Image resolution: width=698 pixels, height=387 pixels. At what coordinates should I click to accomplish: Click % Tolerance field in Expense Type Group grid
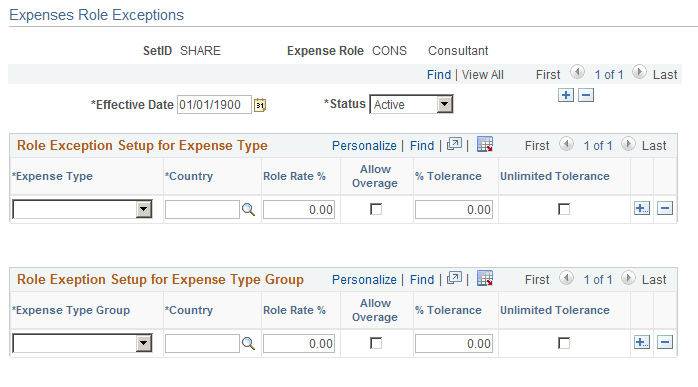tap(454, 343)
